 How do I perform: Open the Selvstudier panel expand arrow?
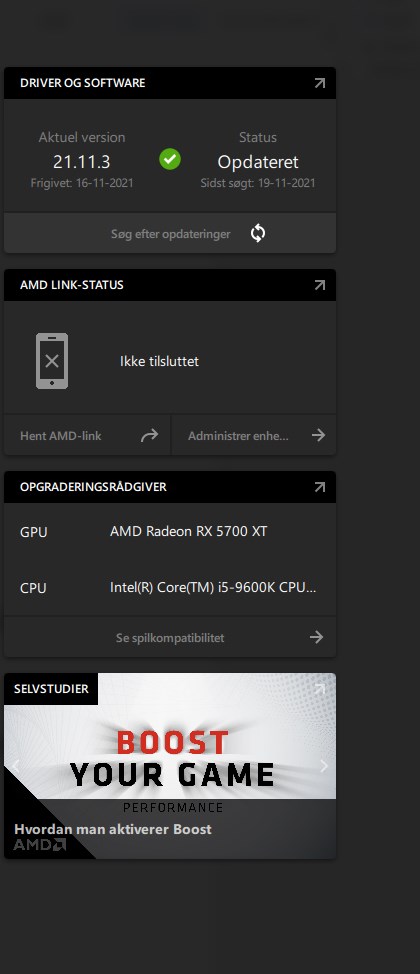click(319, 689)
